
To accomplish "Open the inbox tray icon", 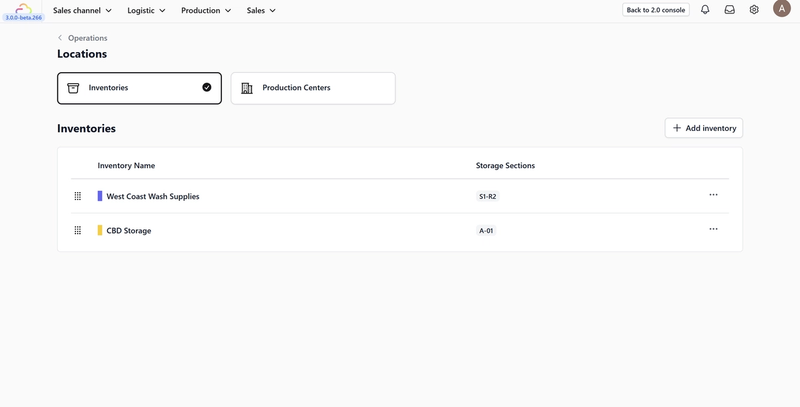I will pos(730,10).
